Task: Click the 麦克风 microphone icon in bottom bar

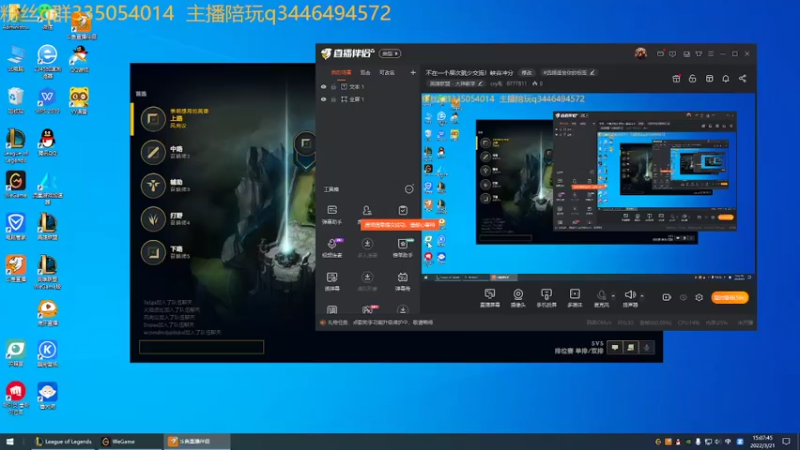Action: click(602, 297)
